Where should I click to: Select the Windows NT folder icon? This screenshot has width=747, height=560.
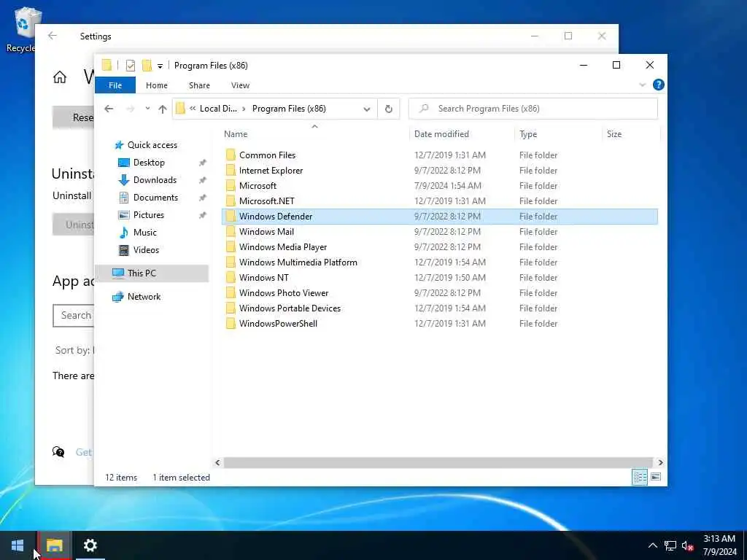[231, 278]
